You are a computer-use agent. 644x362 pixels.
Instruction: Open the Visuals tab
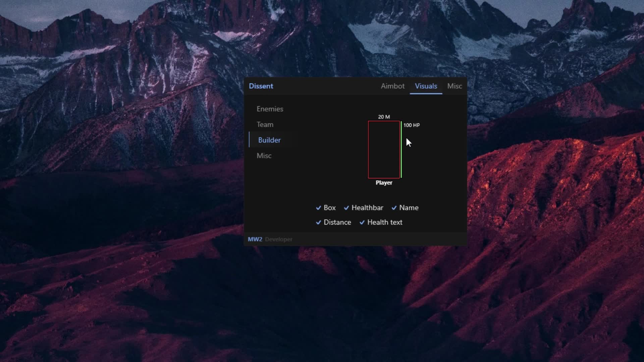[426, 86]
